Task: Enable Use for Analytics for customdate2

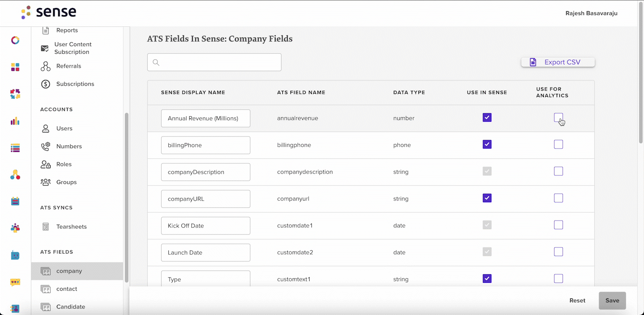Action: click(559, 252)
